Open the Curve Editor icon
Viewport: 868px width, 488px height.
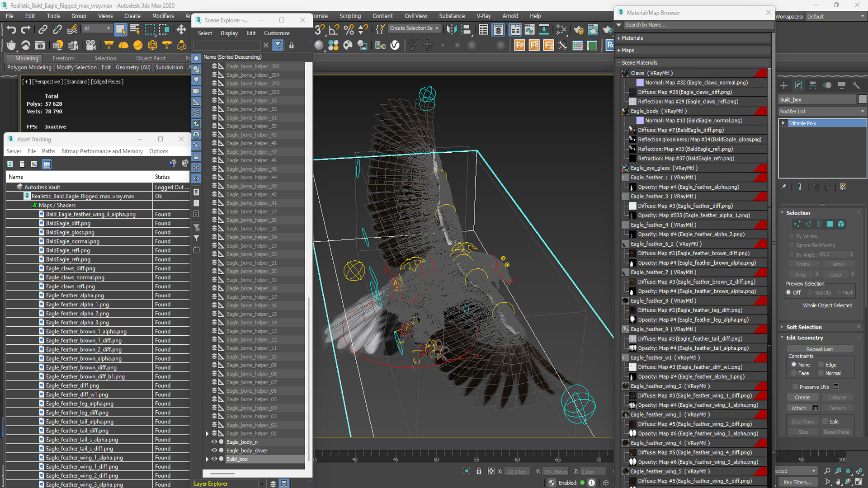coord(529,30)
